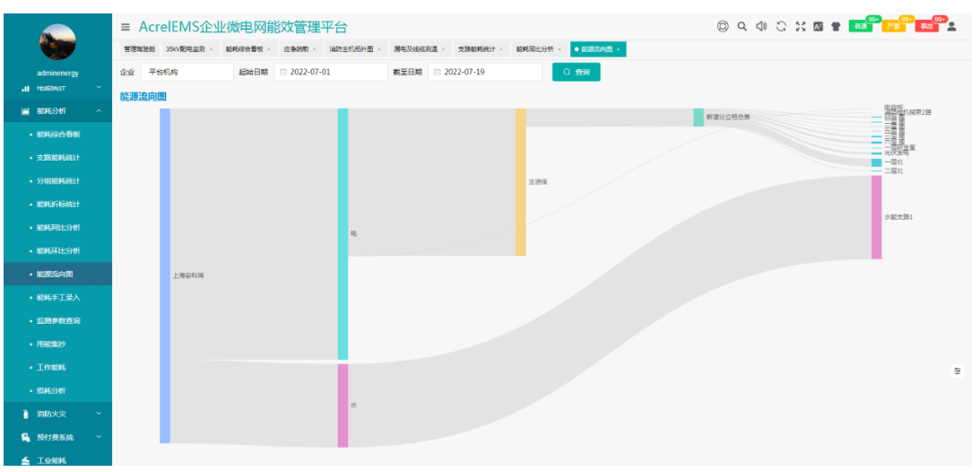Open 工作能耗 in sidebar
This screenshot has width=980, height=472.
tap(58, 367)
